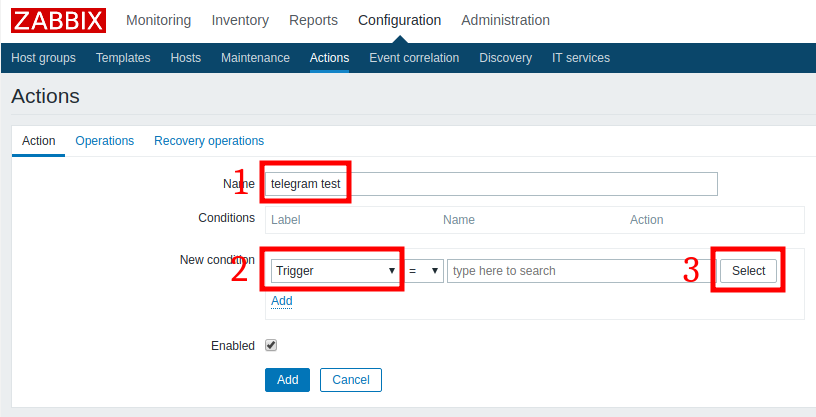Viewport: 816px width, 417px height.
Task: Click the type here to search field
Action: 581,271
